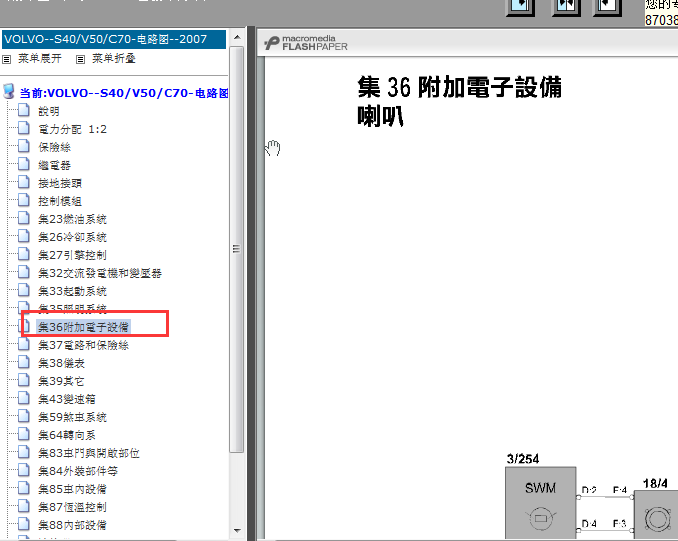This screenshot has height=541, width=678.
Task: Click the equal split frame layout icon
Action: tap(566, 6)
